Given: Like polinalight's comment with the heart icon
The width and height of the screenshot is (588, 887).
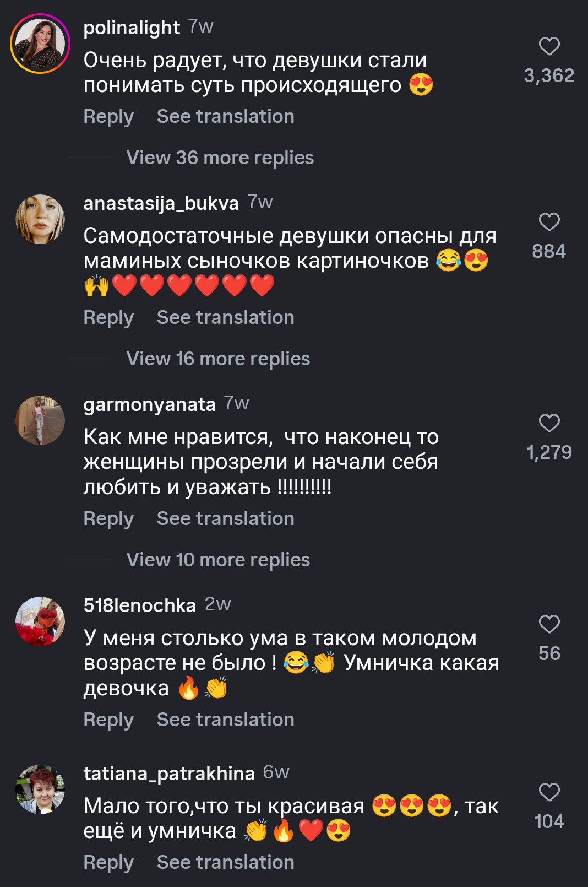Looking at the screenshot, I should [549, 47].
